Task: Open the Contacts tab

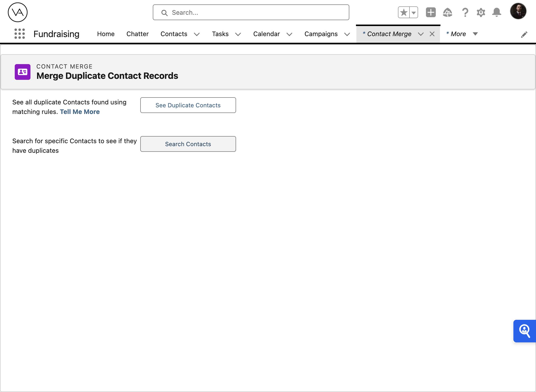Action: [x=174, y=34]
